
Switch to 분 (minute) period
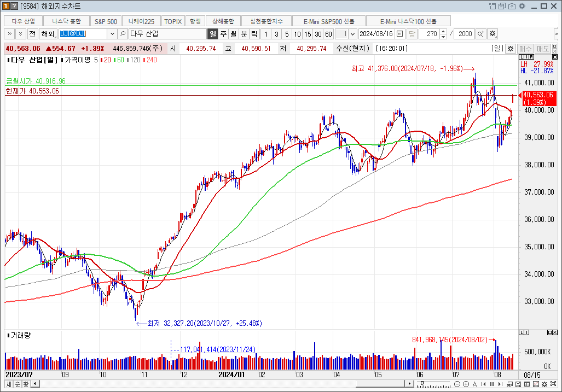pos(244,34)
